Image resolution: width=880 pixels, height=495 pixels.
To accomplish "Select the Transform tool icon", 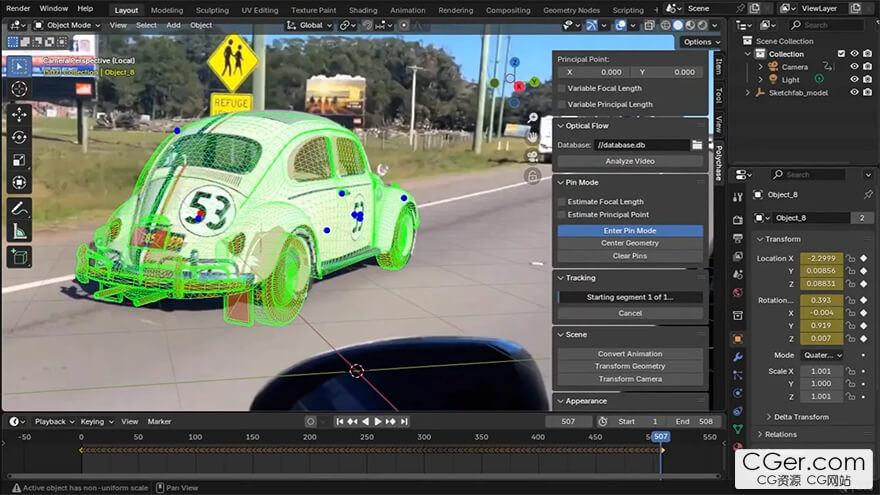I will coord(19,183).
